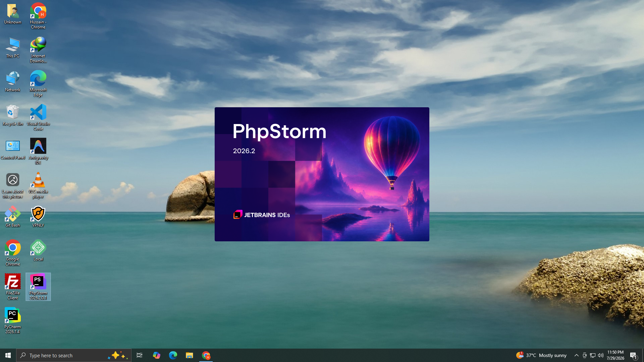
Task: Select the Google Chrome desktop shortcut
Action: [13, 253]
